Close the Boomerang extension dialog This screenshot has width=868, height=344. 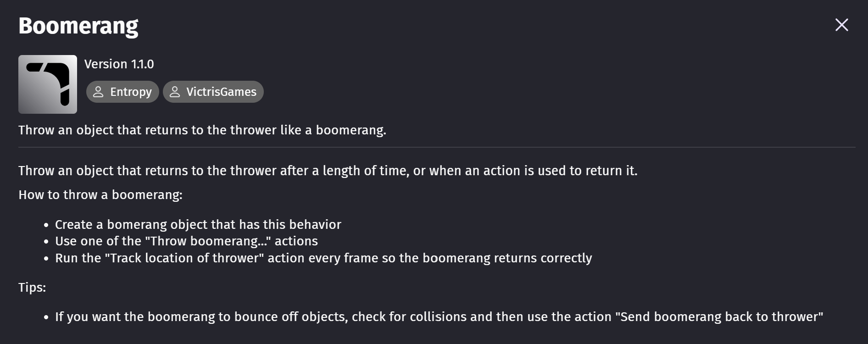coord(841,25)
